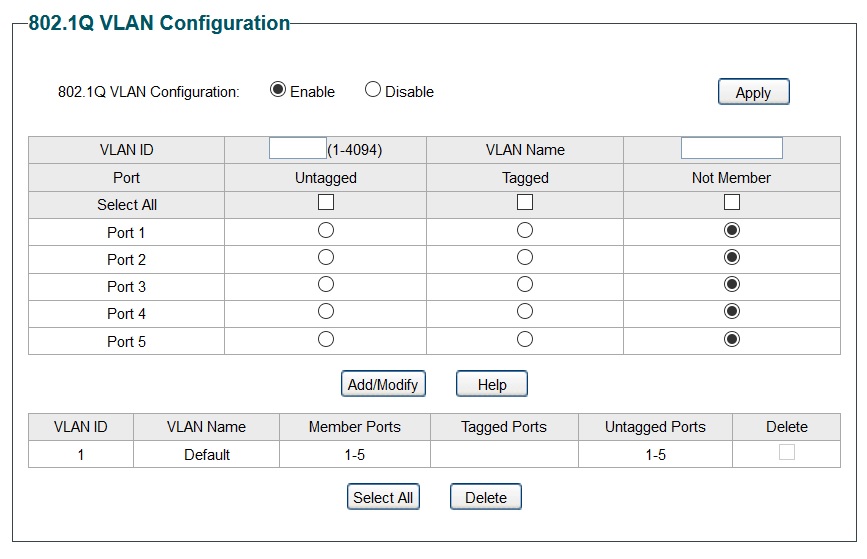Image resolution: width=867 pixels, height=559 pixels.
Task: Open the Help button
Action: click(491, 384)
